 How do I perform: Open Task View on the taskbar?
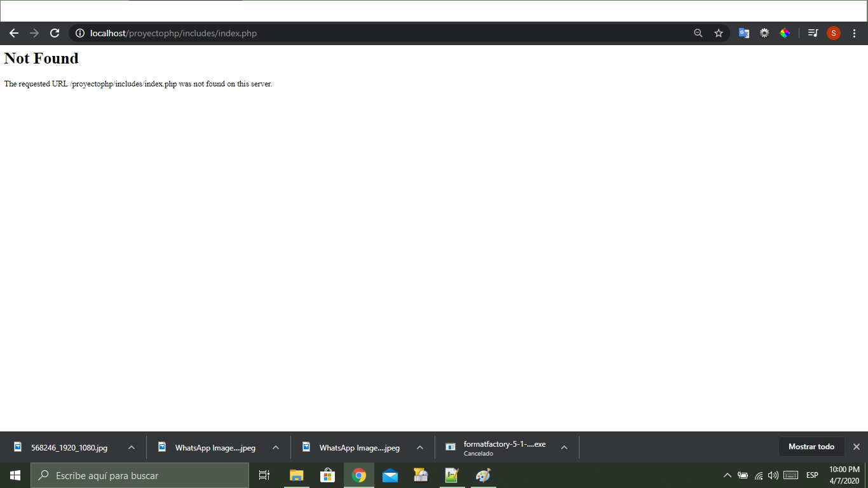point(264,475)
